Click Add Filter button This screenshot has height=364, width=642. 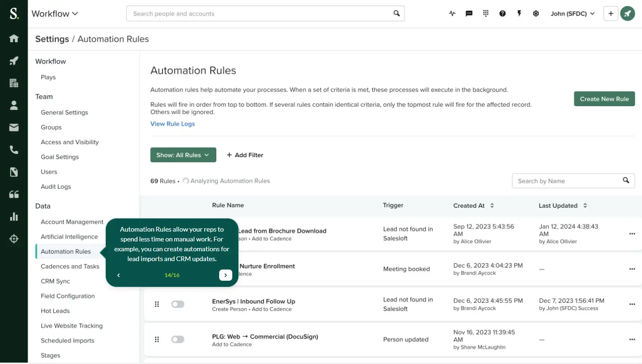(x=245, y=155)
